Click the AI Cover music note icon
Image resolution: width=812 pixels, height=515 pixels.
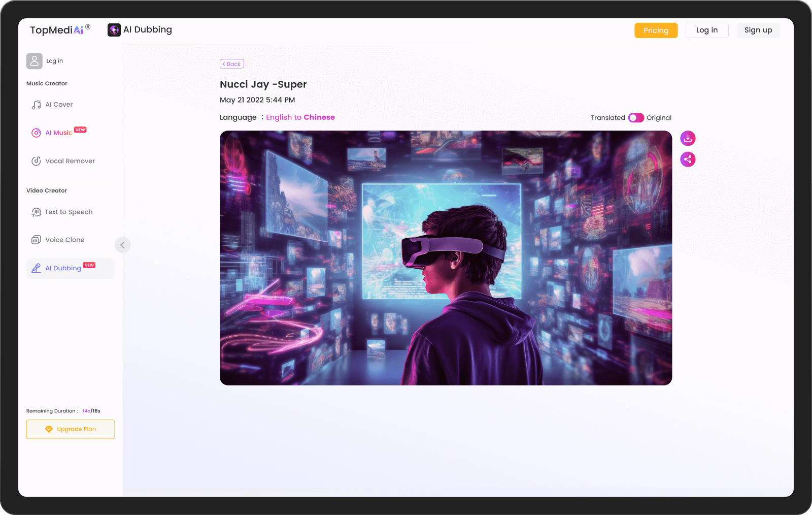click(36, 105)
